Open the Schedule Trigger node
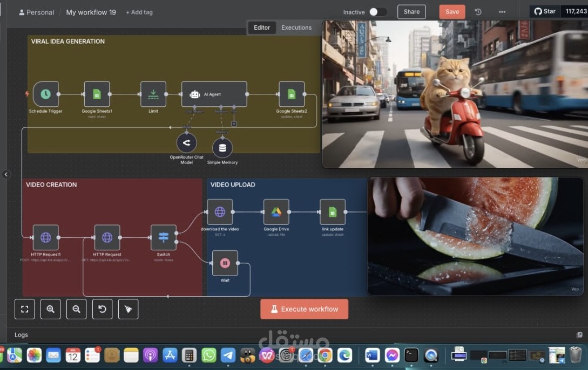Image resolution: width=588 pixels, height=370 pixels. (x=45, y=94)
